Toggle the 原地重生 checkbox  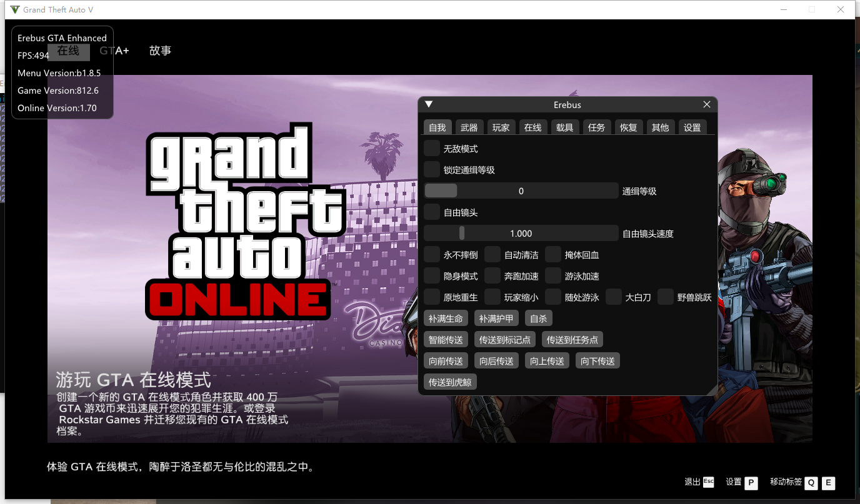click(432, 297)
